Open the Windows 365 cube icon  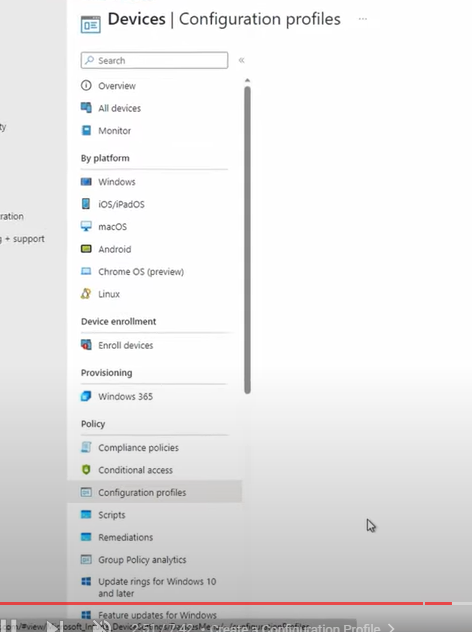click(x=86, y=396)
